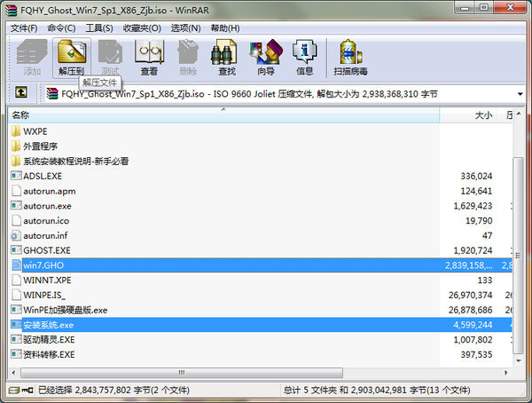This screenshot has height=403, width=532.
Task: Sort files by Size (大小) column header
Action: coord(482,115)
